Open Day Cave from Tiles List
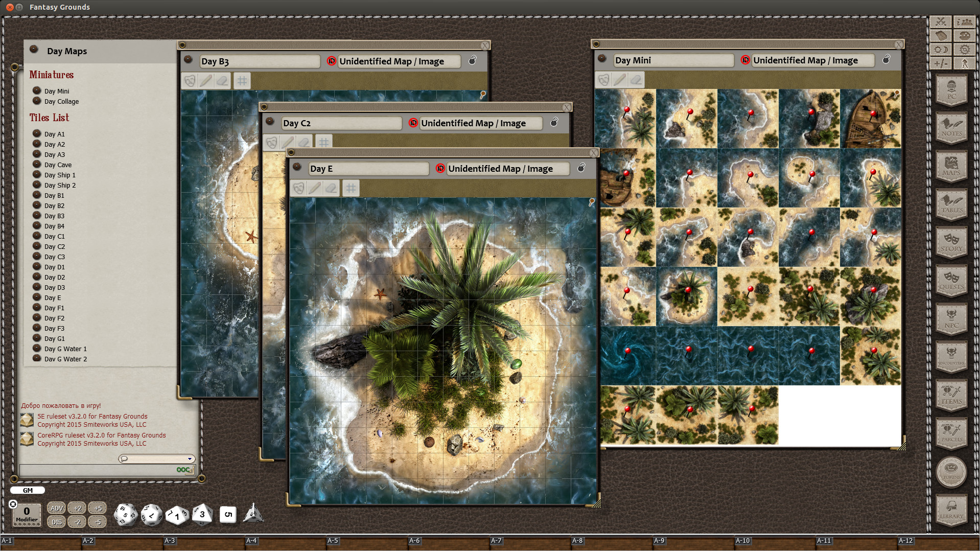980x551 pixels. (x=58, y=165)
